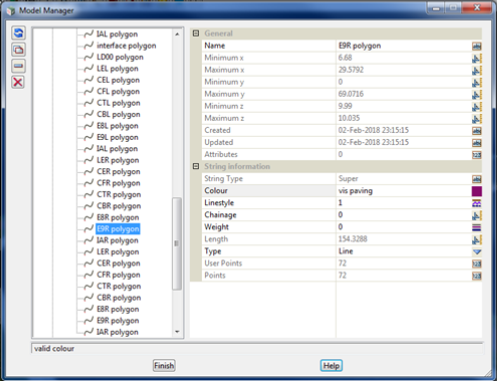The width and height of the screenshot is (497, 381).
Task: Click the Colour value field vis paving
Action: point(403,191)
